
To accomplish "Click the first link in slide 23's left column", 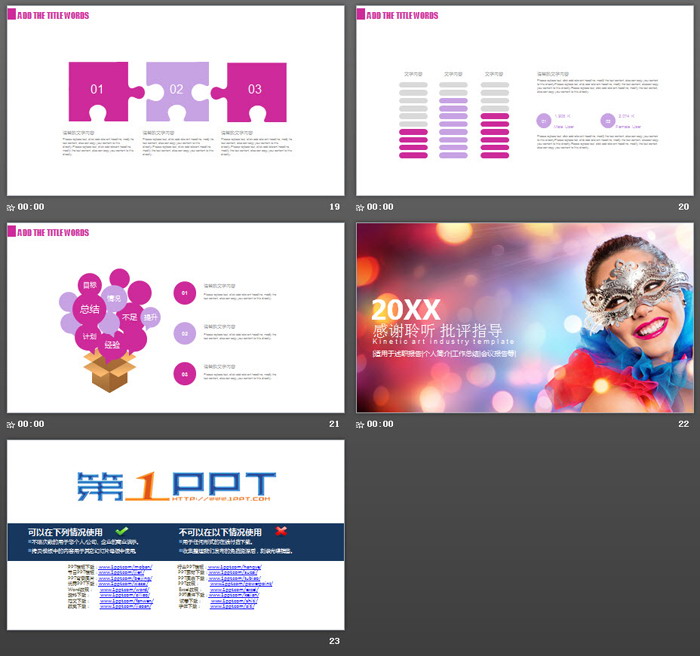I will (125, 566).
